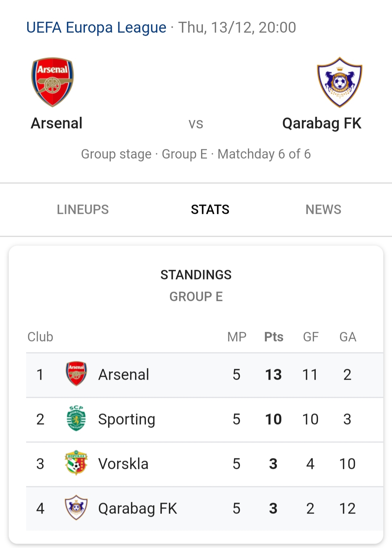
Task: Click the GA column header
Action: point(348,337)
